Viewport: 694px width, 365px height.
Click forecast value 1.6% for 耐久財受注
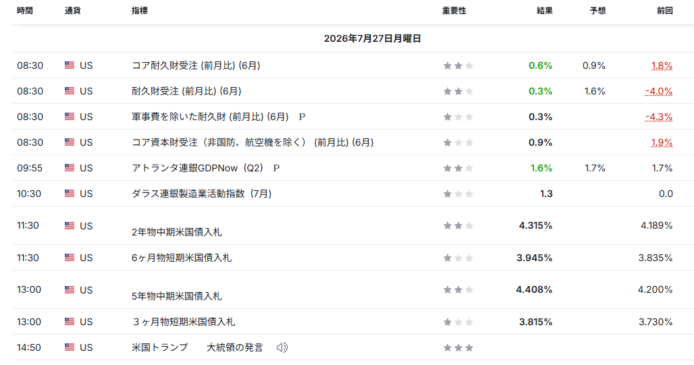click(x=594, y=91)
